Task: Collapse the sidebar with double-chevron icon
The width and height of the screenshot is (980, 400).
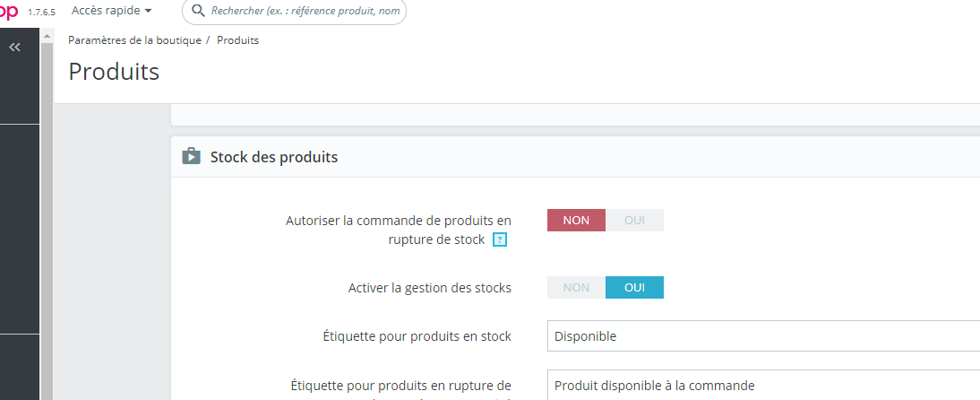Action: (14, 47)
